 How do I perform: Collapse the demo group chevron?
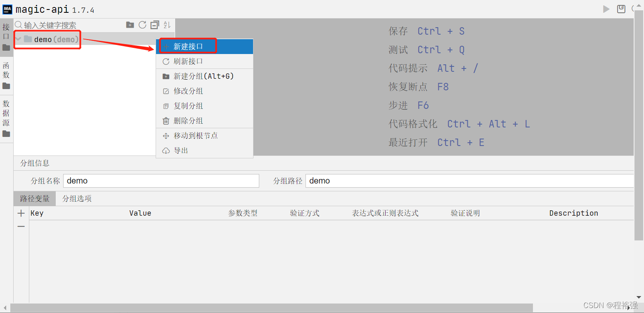(x=18, y=39)
